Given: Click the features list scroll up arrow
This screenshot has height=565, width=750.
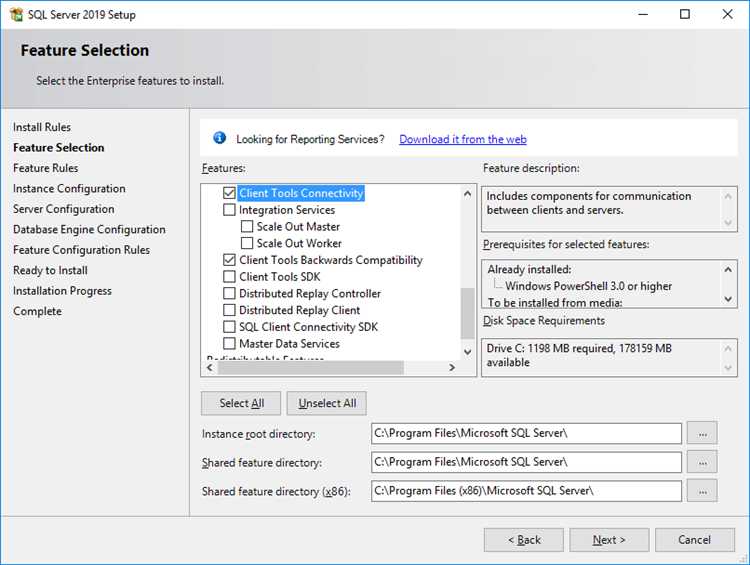Looking at the screenshot, I should point(467,193).
